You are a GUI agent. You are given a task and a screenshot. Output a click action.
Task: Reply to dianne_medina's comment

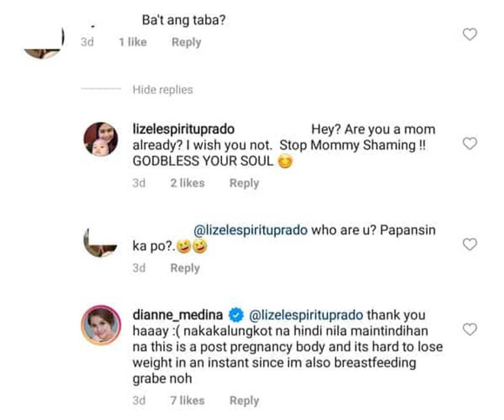click(244, 401)
